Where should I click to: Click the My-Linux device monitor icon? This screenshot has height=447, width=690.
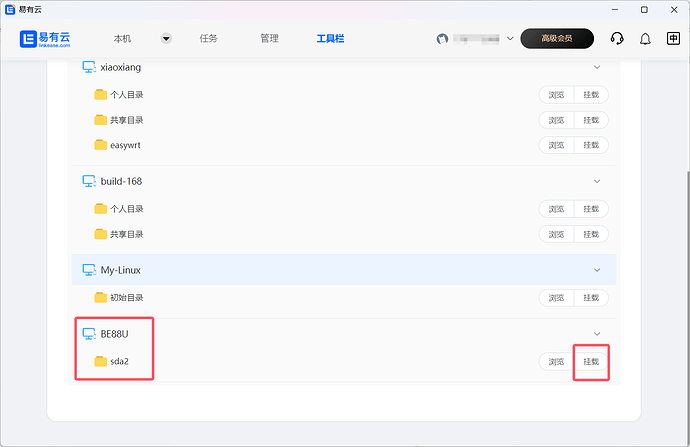[88, 270]
